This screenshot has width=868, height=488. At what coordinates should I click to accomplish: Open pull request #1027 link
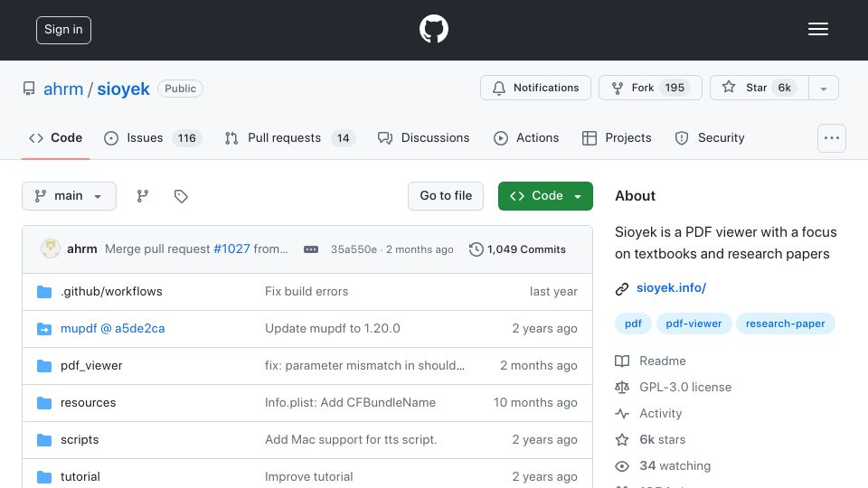[232, 249]
